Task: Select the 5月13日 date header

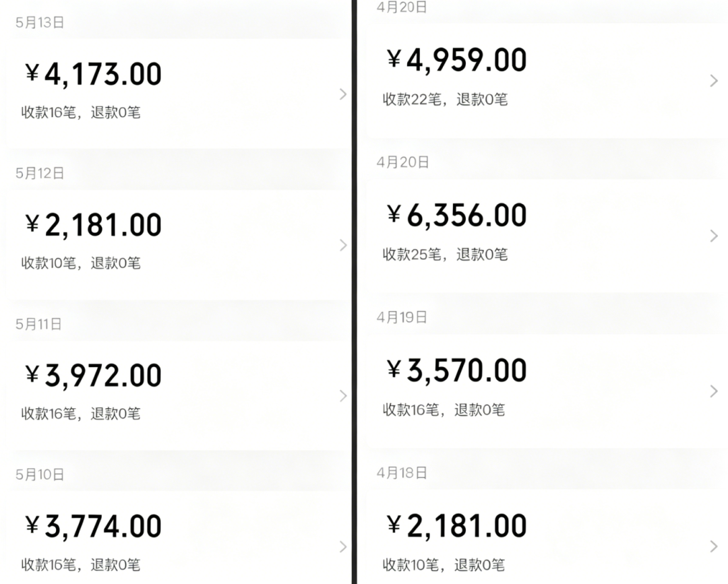Action: pos(40,22)
